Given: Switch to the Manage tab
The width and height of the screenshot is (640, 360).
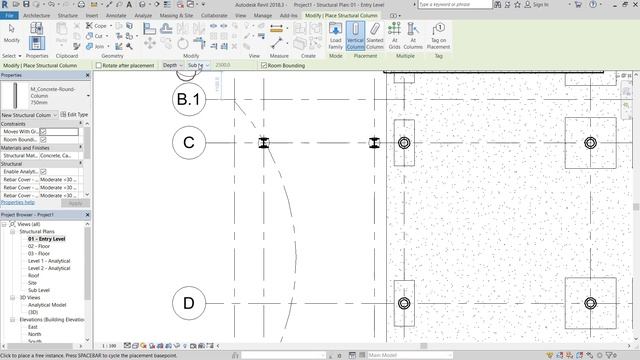Looking at the screenshot, I should click(263, 16).
